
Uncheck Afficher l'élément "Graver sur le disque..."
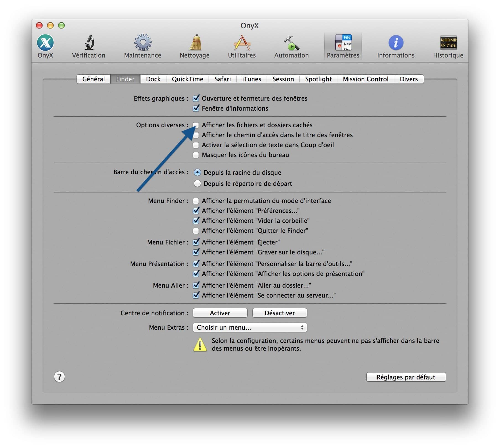pos(196,252)
